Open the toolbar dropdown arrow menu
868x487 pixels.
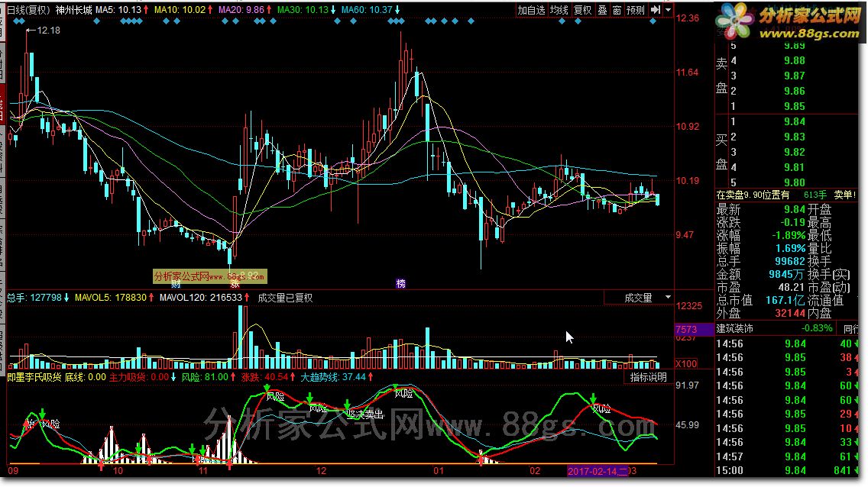point(668,10)
